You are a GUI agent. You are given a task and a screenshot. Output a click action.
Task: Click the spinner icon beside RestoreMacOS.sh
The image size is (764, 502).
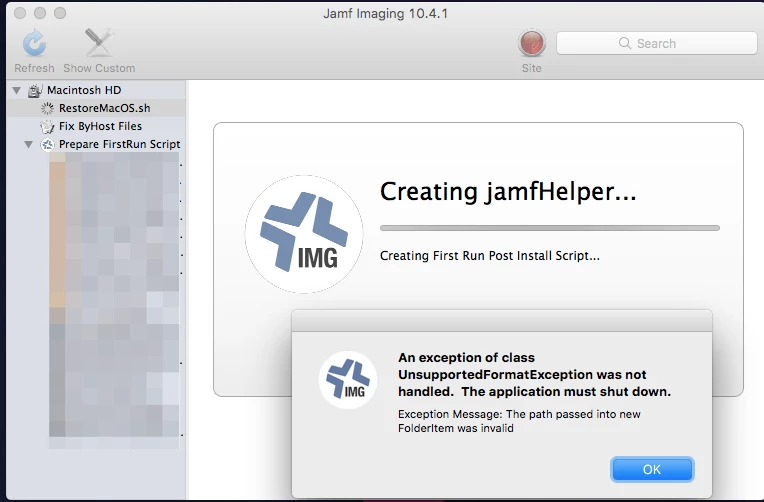(47, 108)
